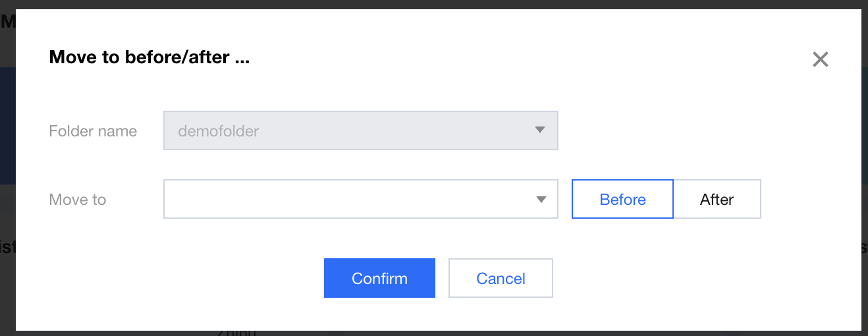
Task: Open the Folder name combo box
Action: point(360,130)
